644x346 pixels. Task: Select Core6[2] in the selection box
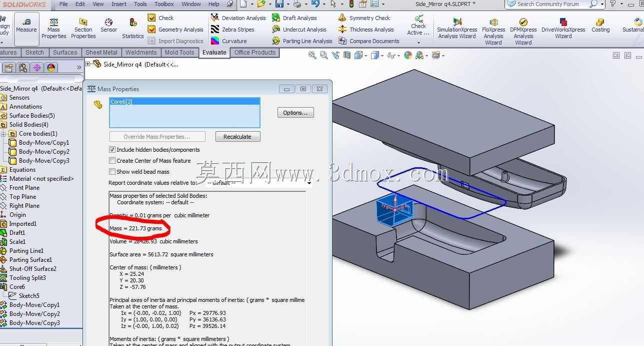[184, 102]
